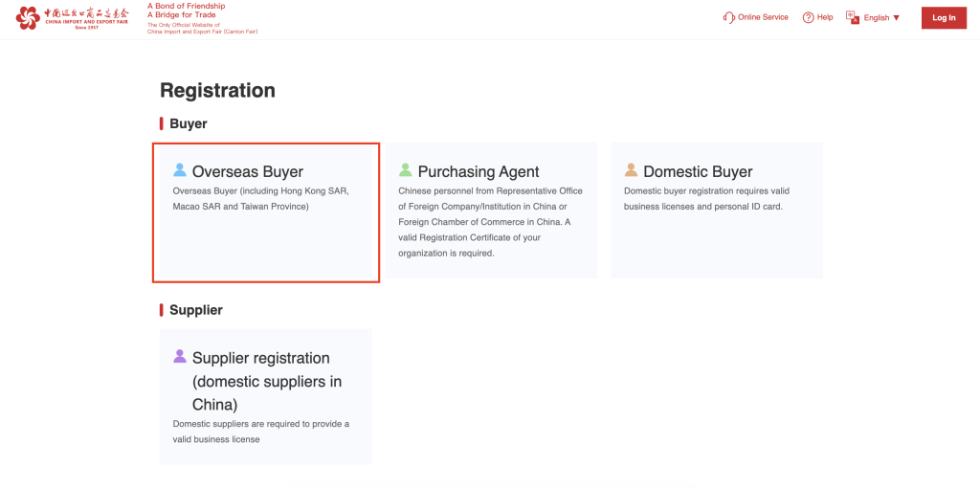Click the Purchasing Agent description text
This screenshot has height=488, width=980.
pyautogui.click(x=490, y=222)
